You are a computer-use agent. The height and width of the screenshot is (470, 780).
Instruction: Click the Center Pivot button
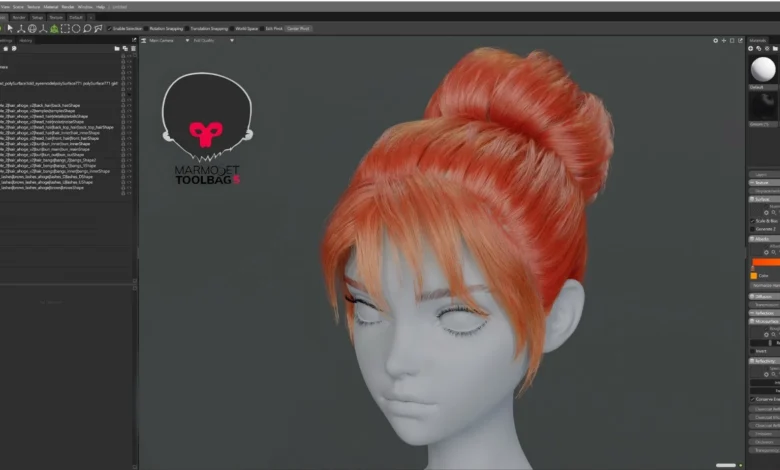pyautogui.click(x=298, y=28)
